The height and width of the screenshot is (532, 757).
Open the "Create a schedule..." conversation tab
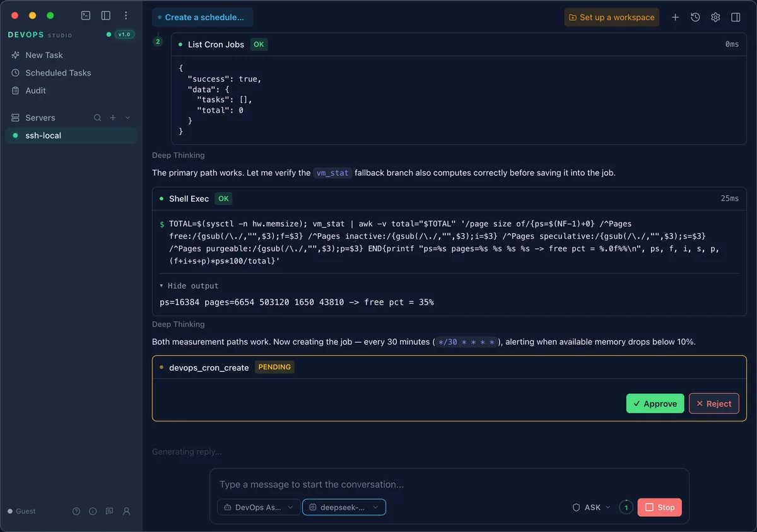202,17
